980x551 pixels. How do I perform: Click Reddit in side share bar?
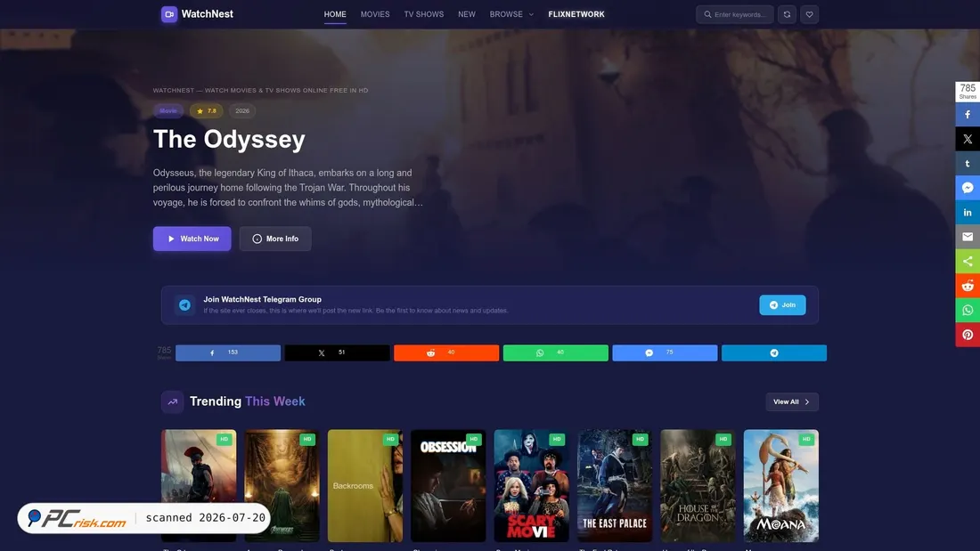coord(968,286)
